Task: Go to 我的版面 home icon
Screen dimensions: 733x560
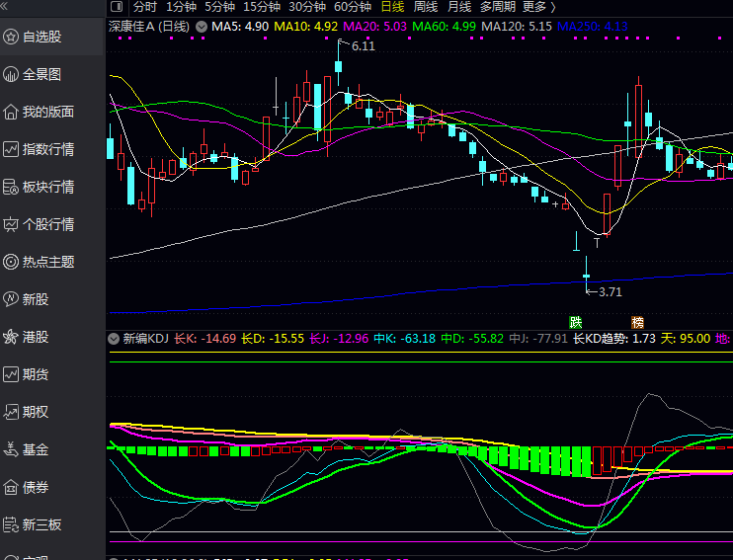Action: point(11,112)
